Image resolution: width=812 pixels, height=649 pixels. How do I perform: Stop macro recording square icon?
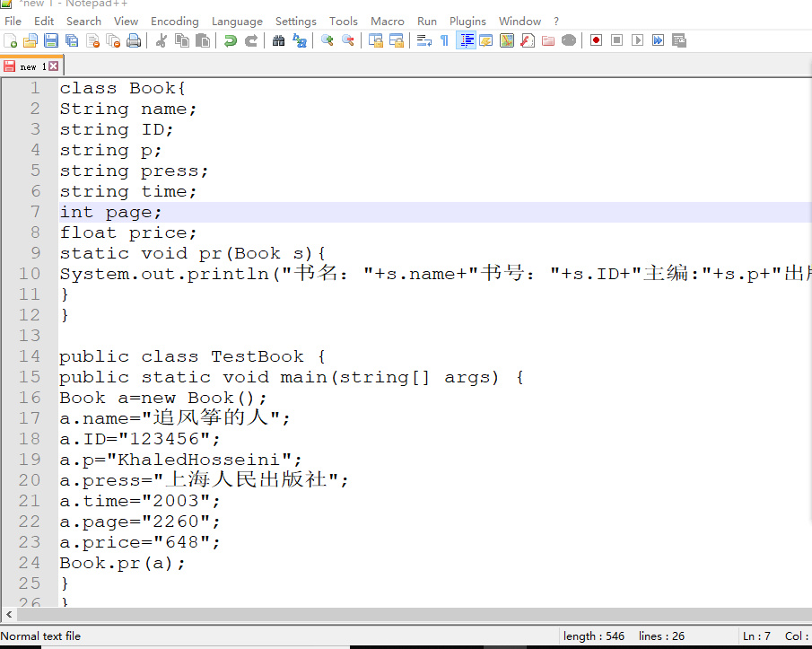[616, 40]
